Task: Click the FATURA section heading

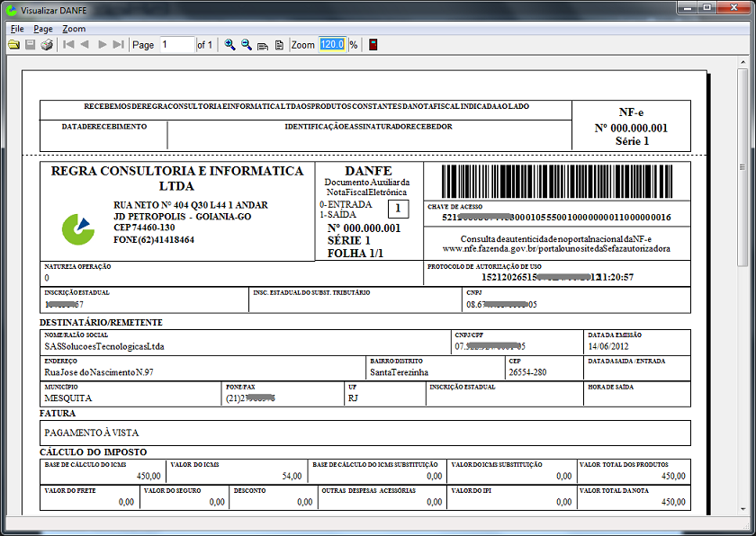Action: pyautogui.click(x=58, y=414)
